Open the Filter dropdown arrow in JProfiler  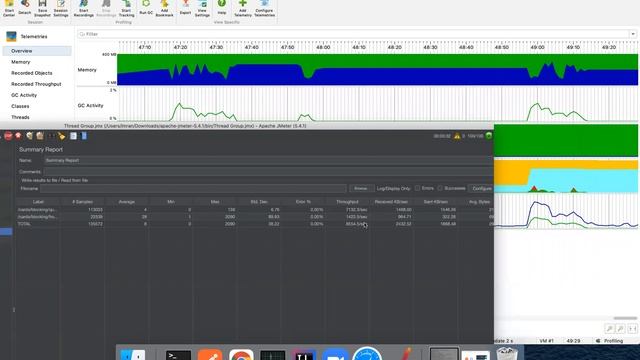tap(633, 34)
